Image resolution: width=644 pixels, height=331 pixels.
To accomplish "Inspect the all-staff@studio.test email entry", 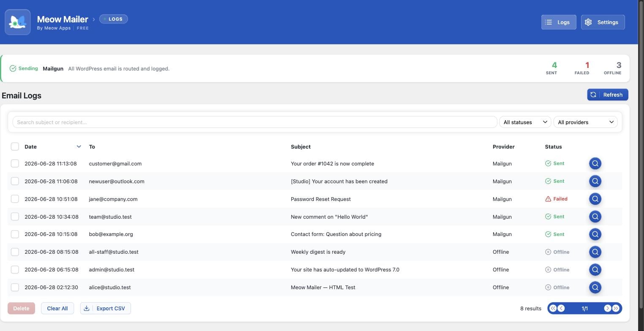I will click(595, 252).
